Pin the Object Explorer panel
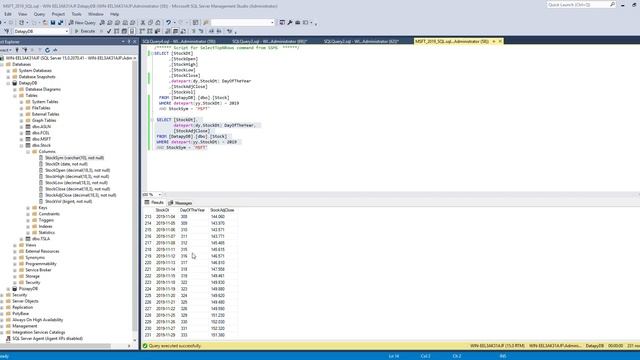 pos(129,42)
